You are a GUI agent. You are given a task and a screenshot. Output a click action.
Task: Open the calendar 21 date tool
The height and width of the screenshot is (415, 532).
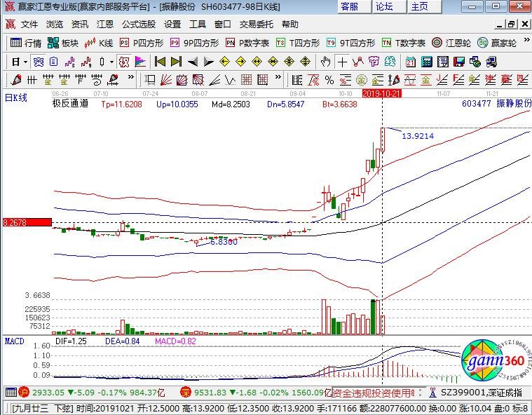click(411, 62)
